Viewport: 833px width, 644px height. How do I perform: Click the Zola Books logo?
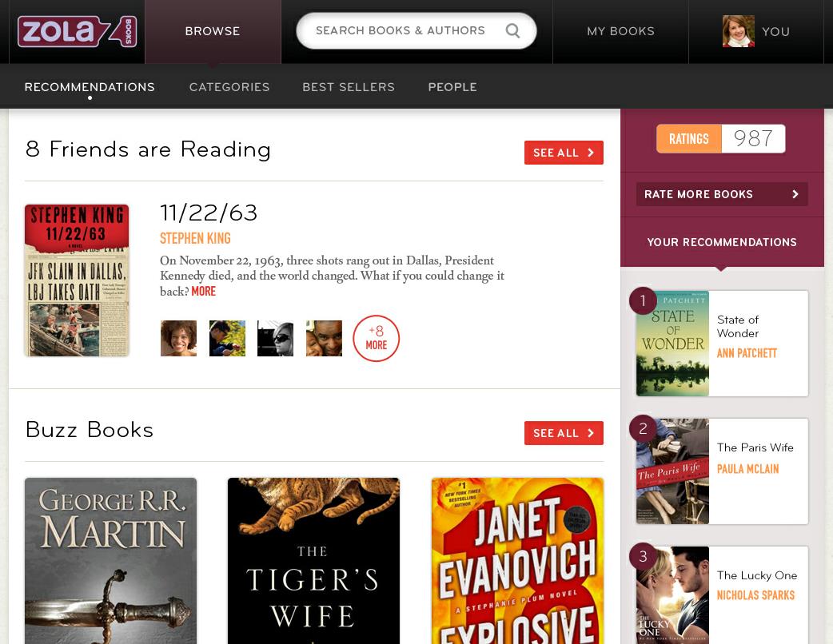[77, 31]
